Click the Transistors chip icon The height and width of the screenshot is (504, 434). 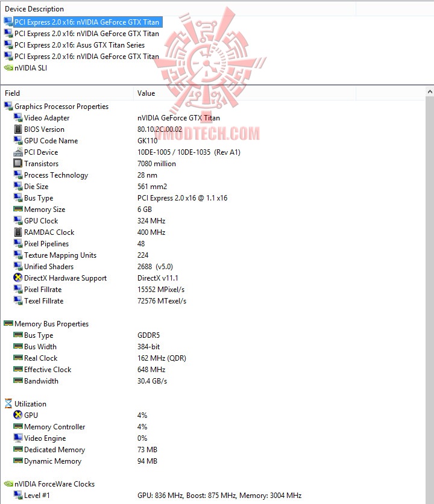17,163
